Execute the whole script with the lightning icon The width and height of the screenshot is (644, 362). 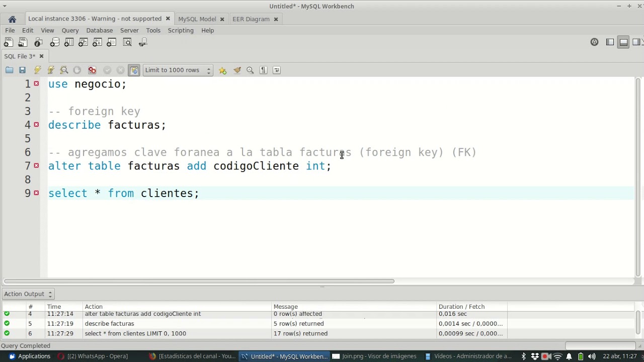37,70
